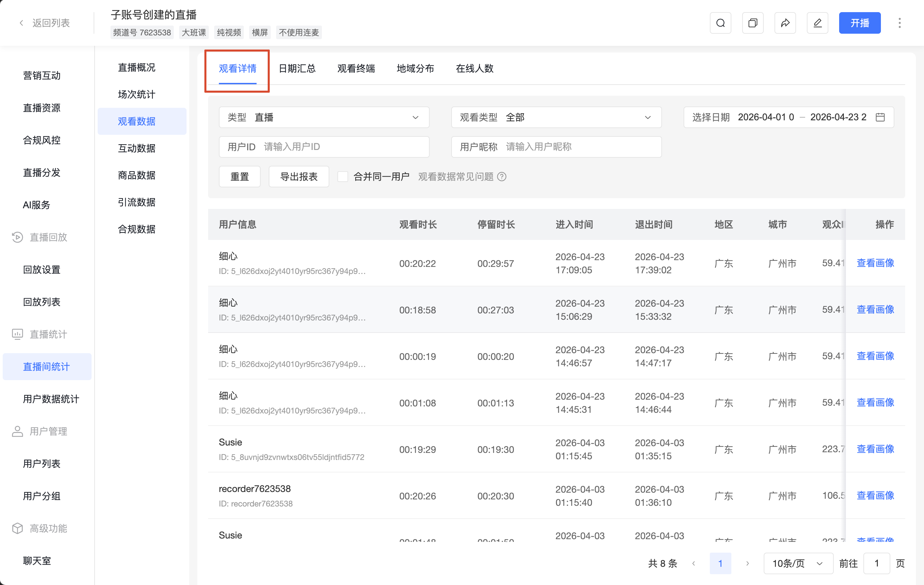This screenshot has height=585, width=924.
Task: Open the calendar icon in date range
Action: tap(880, 117)
